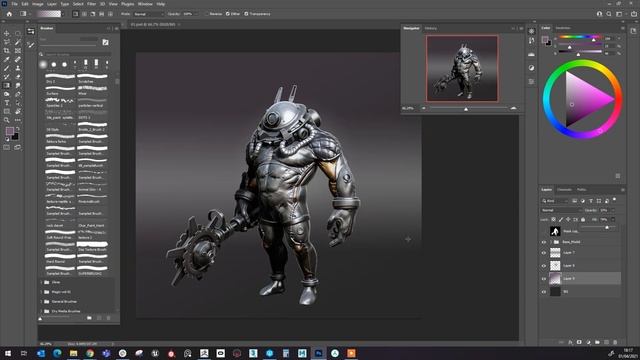Viewport: 640px width, 360px height.
Task: Select the Zoom tool
Action: (7, 120)
